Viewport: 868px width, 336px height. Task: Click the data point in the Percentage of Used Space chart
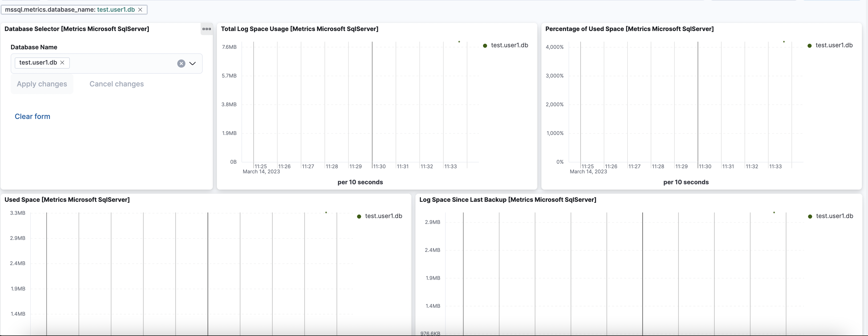click(x=784, y=42)
